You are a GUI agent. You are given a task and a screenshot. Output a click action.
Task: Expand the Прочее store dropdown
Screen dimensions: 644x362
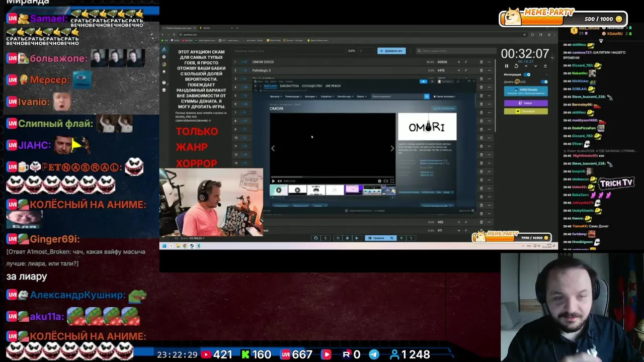click(x=361, y=96)
